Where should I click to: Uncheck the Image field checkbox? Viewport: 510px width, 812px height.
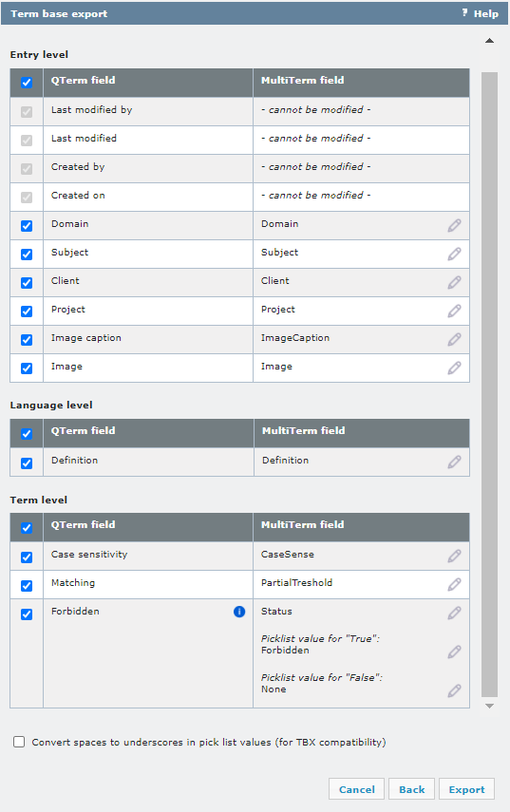coord(27,368)
